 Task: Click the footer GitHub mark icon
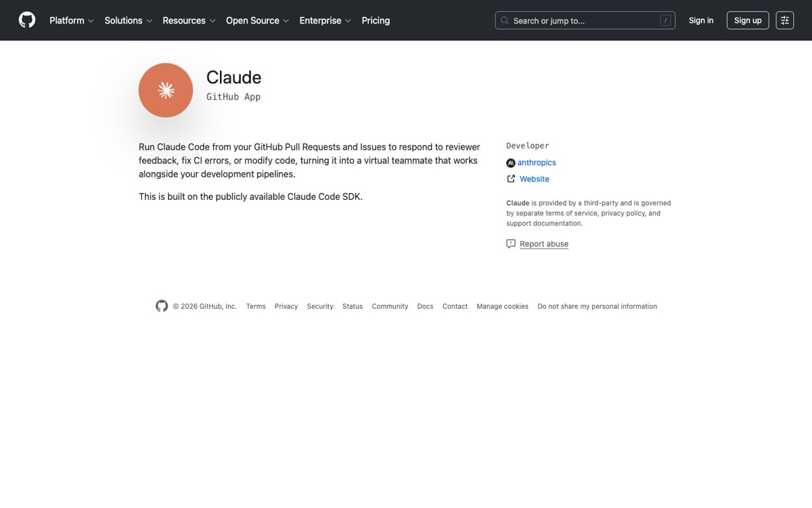click(162, 306)
